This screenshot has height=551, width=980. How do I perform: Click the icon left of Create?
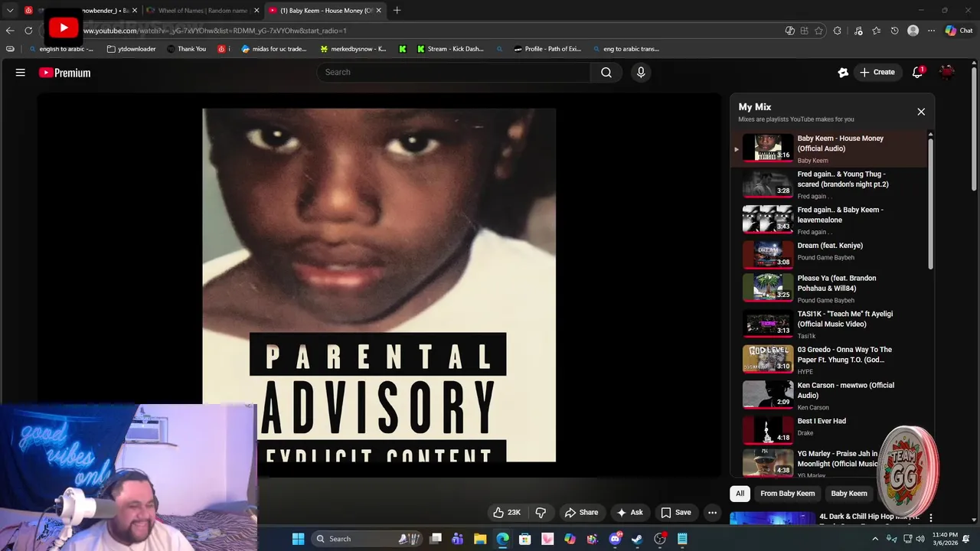click(843, 72)
